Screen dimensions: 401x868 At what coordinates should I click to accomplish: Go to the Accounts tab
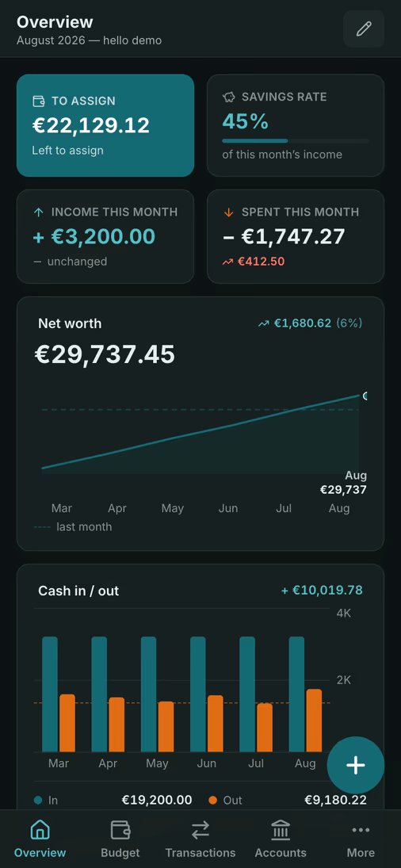click(281, 839)
